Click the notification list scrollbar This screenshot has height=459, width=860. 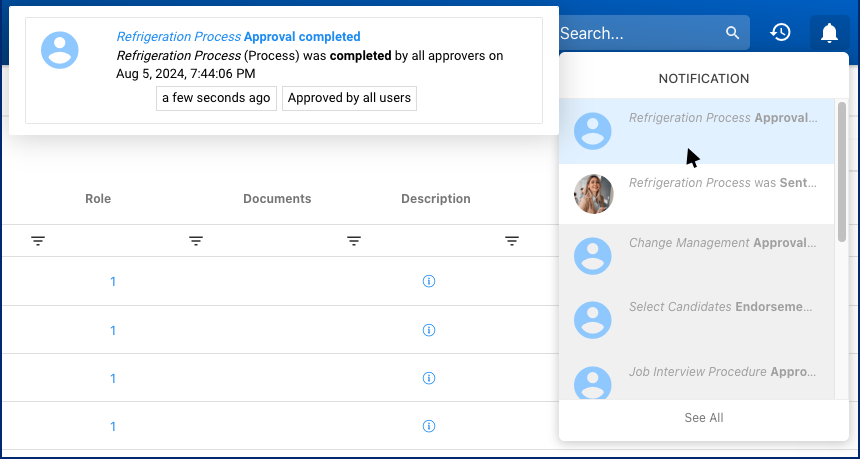point(842,170)
